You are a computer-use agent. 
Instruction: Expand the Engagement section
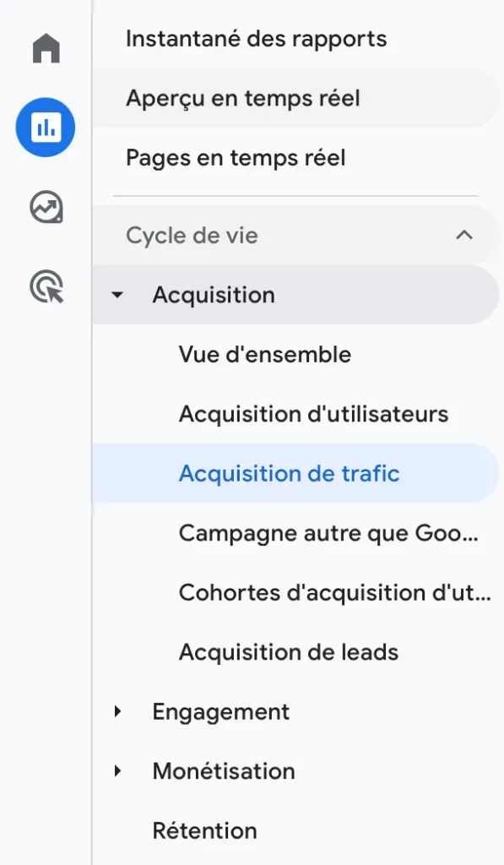[x=117, y=711]
